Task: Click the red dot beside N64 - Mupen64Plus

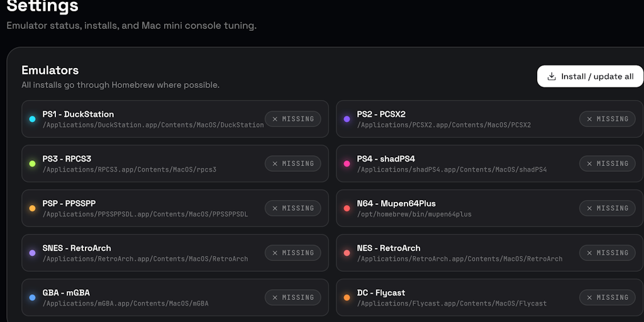Action: [347, 208]
